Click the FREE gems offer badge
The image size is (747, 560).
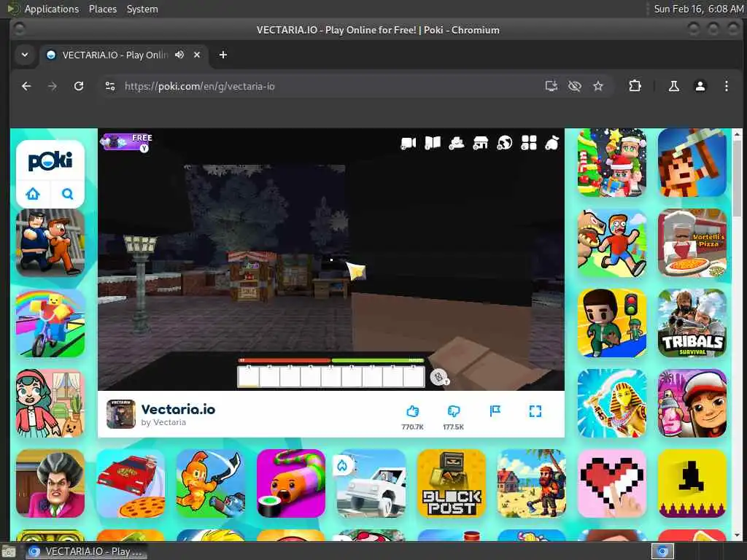click(x=126, y=142)
